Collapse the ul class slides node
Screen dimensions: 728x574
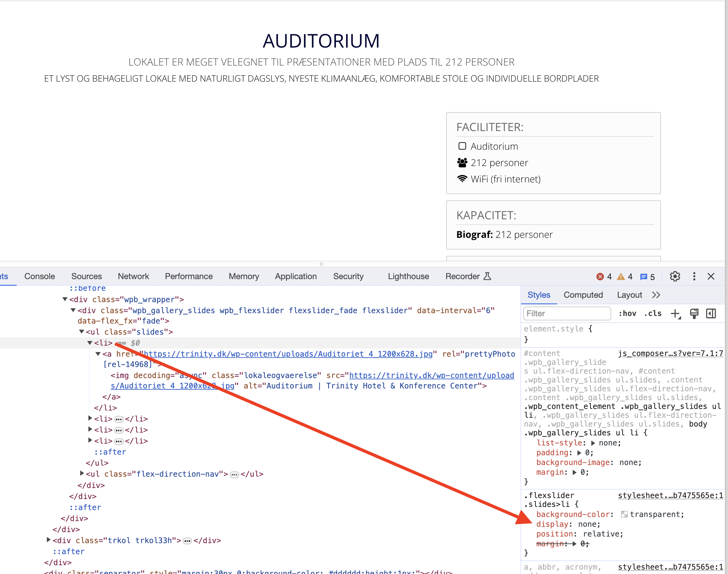point(82,332)
